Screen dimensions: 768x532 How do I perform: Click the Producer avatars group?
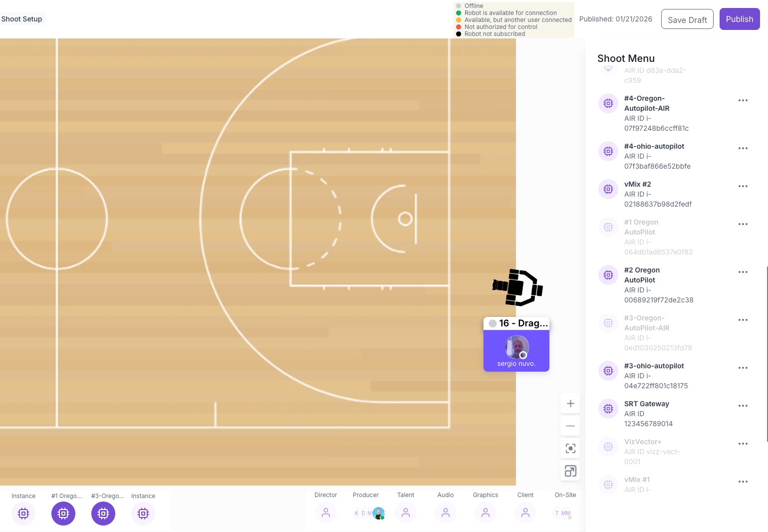[369, 513]
